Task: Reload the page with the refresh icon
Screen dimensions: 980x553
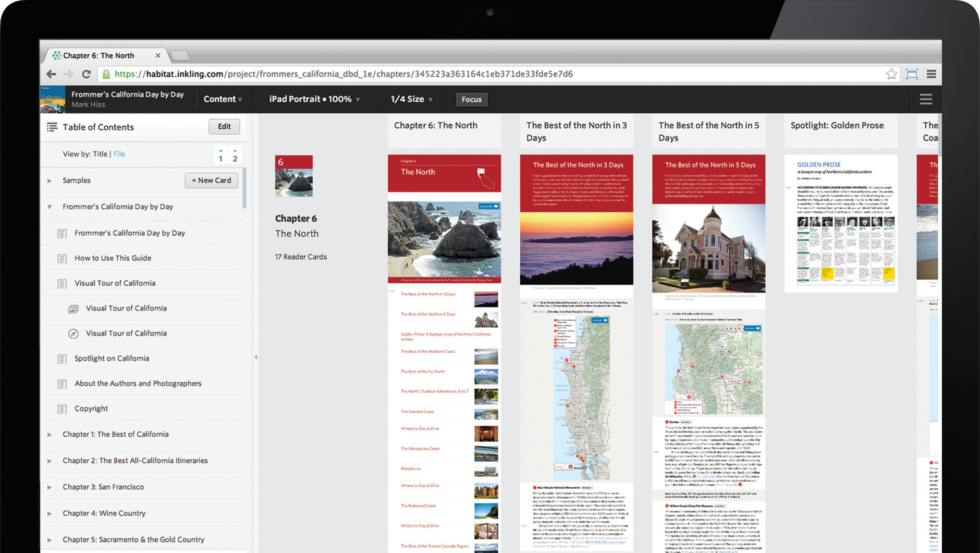Action: point(87,74)
